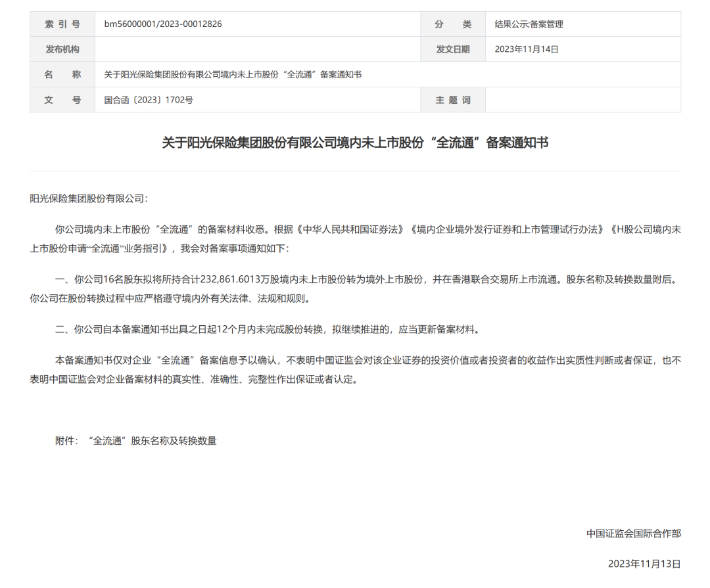Click the 分类 label cell
Screen dimensions: 710x588
click(453, 24)
